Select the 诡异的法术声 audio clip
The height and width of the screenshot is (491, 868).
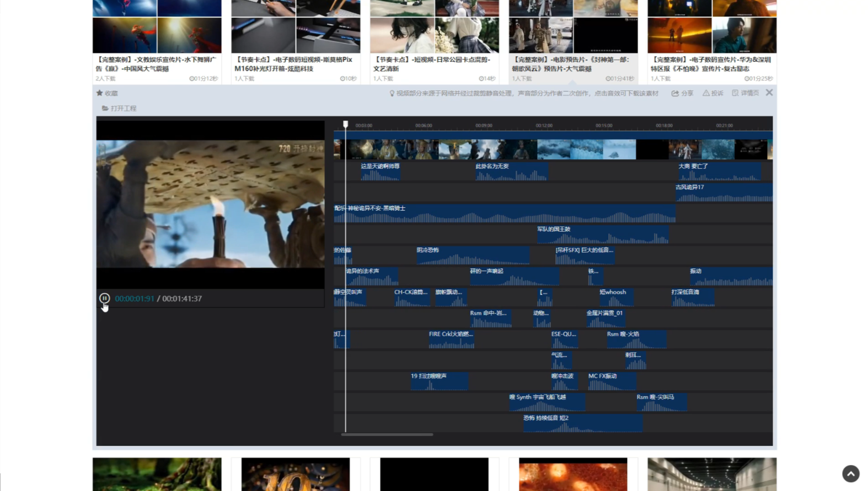372,276
